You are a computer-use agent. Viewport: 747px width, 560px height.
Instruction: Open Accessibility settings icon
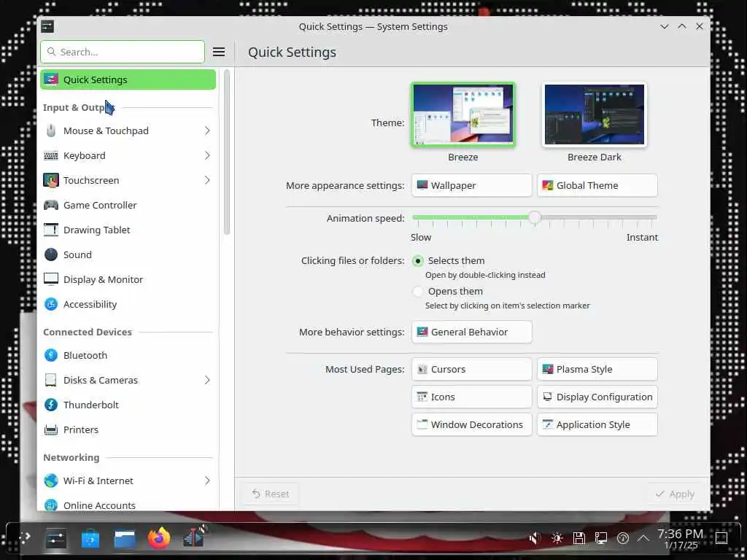pos(51,304)
